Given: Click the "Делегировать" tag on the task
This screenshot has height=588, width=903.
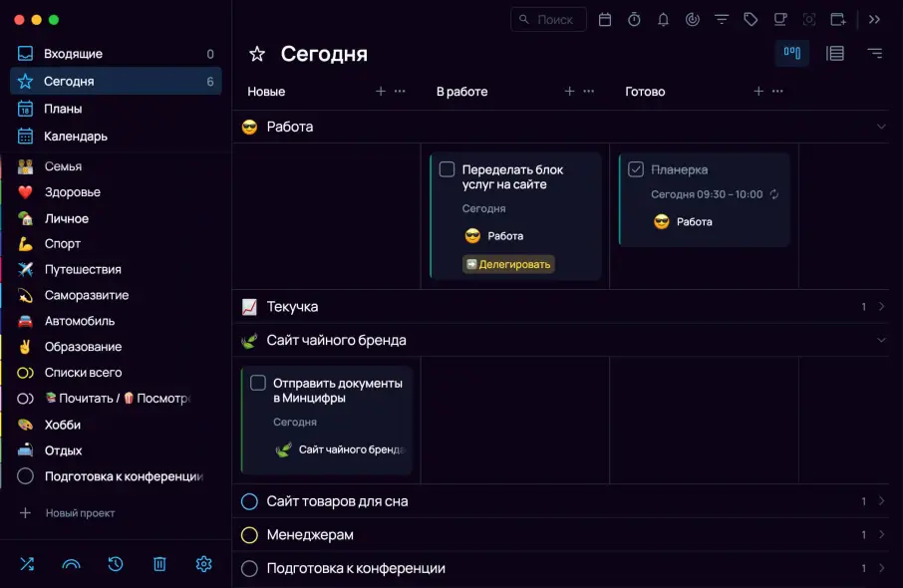Looking at the screenshot, I should pos(508,264).
